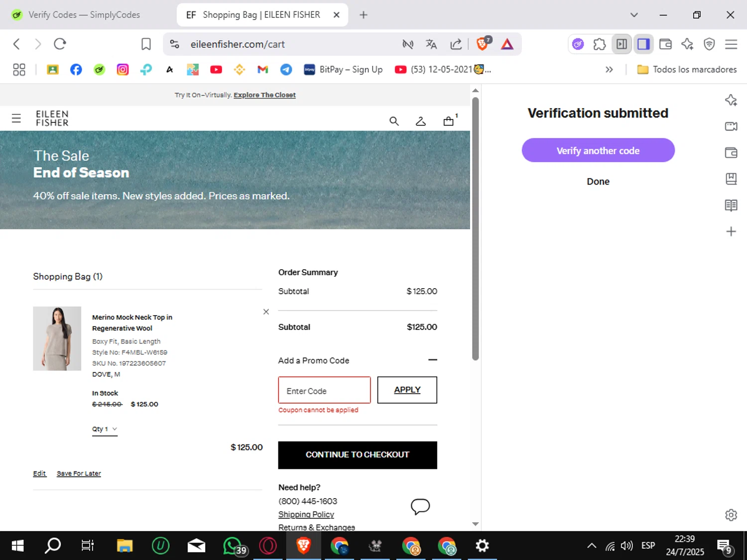This screenshot has width=747, height=560.
Task: Open the Qty 1 quantity dropdown
Action: point(105,429)
